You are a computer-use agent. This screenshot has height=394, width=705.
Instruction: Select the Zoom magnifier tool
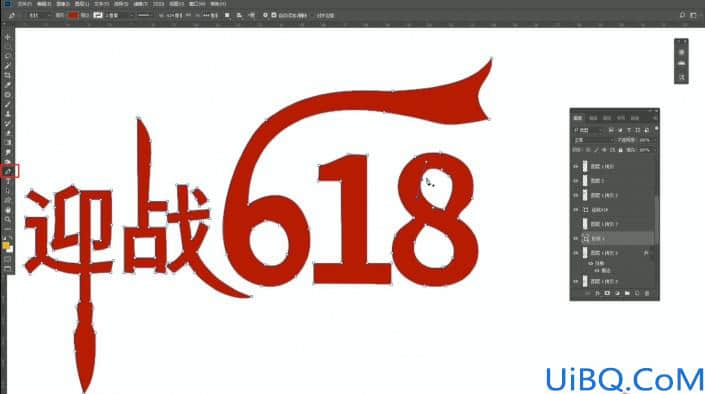(8, 219)
